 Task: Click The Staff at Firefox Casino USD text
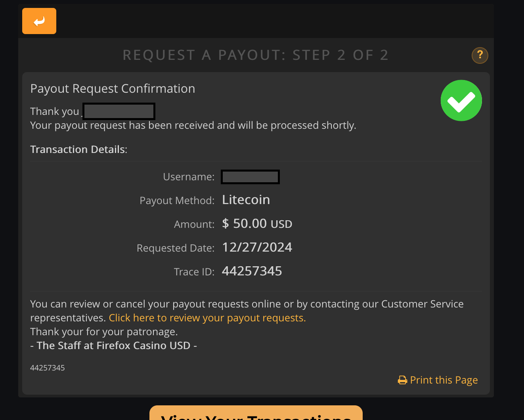point(113,346)
